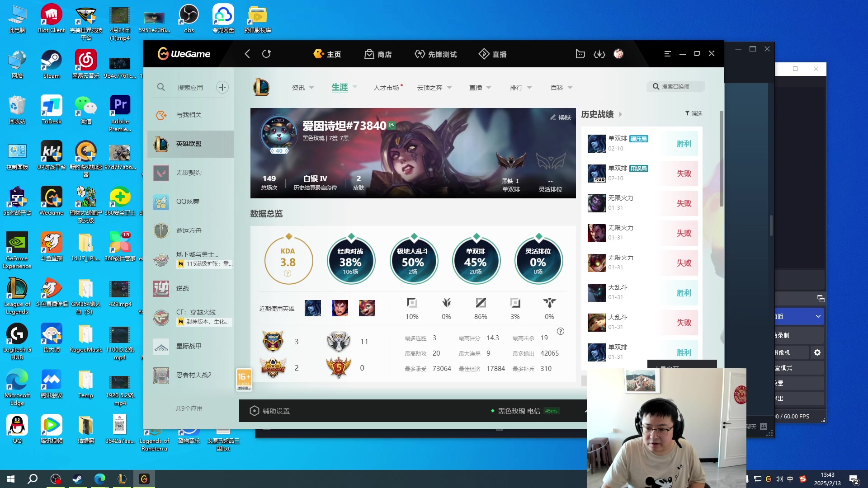Open Steam from the taskbar
The height and width of the screenshot is (488, 868).
(x=77, y=479)
